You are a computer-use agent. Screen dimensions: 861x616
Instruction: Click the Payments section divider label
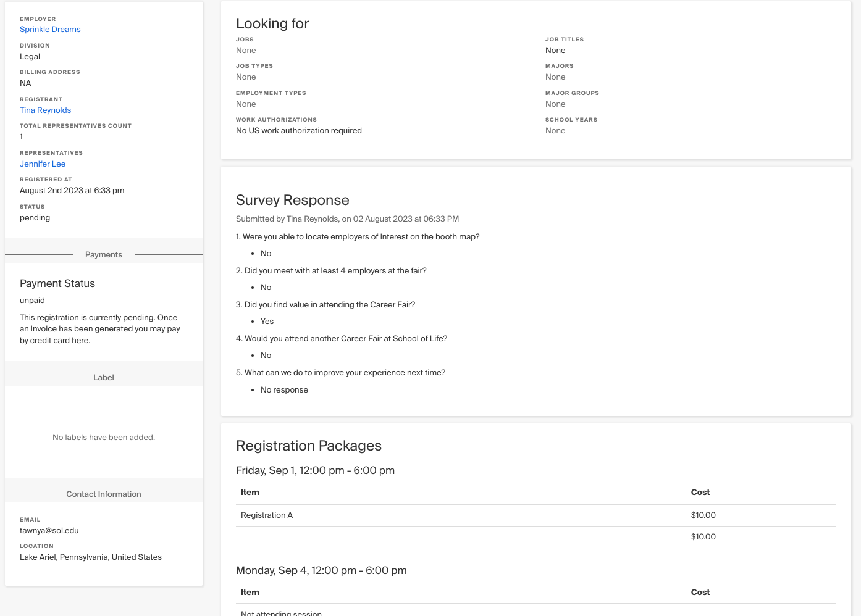coord(104,255)
